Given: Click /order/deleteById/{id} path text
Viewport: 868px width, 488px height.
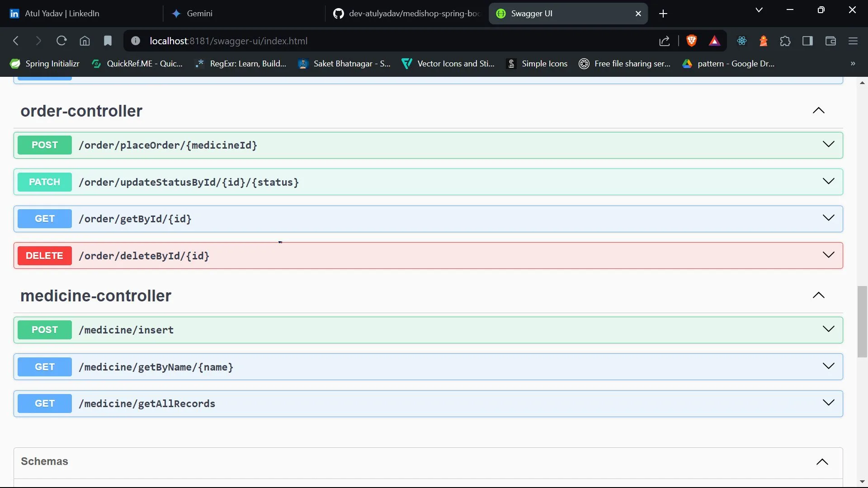Looking at the screenshot, I should click(144, 256).
